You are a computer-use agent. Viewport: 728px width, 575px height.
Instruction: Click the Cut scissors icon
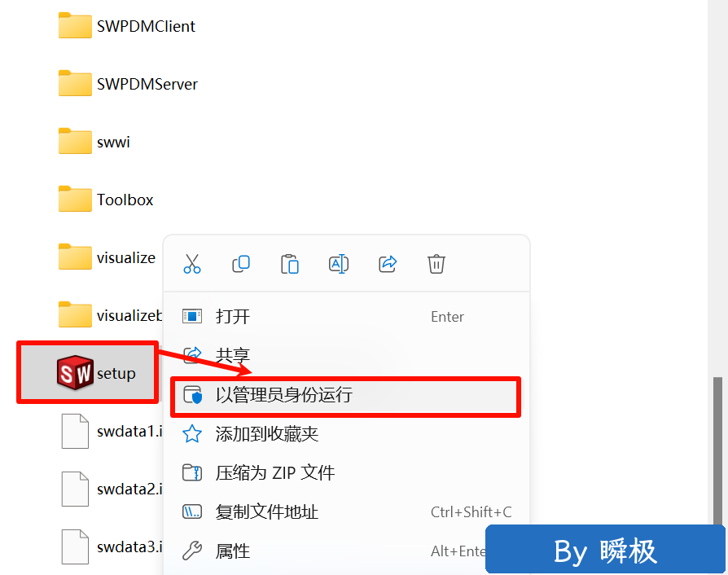191,264
